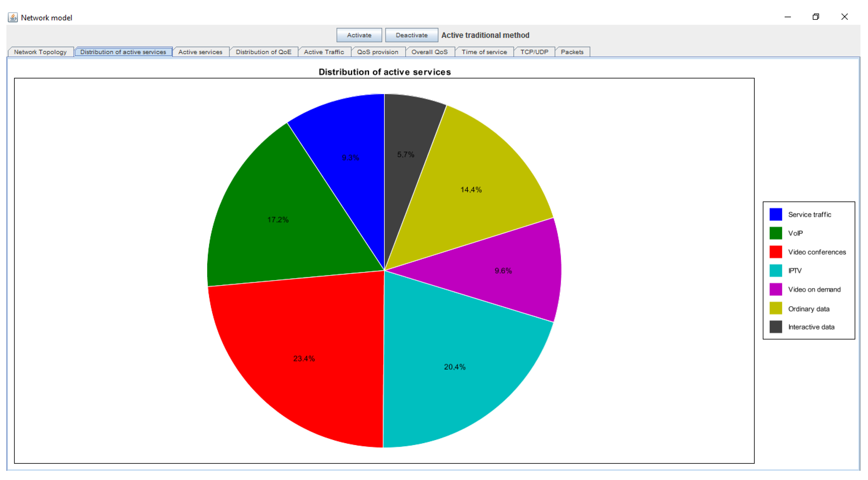Switch to the Active services tab

click(x=200, y=52)
